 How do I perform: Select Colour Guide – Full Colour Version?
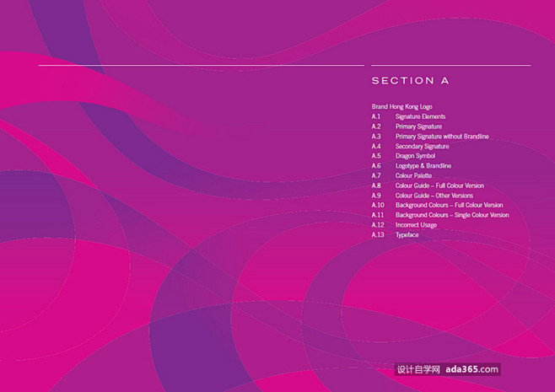click(439, 185)
